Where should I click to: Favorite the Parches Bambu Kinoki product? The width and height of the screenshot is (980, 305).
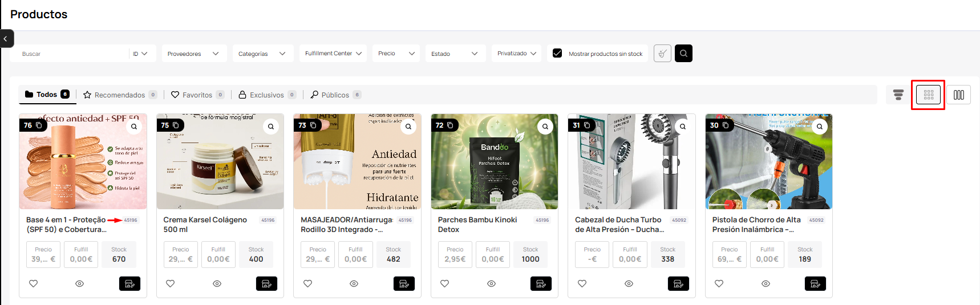tap(444, 283)
